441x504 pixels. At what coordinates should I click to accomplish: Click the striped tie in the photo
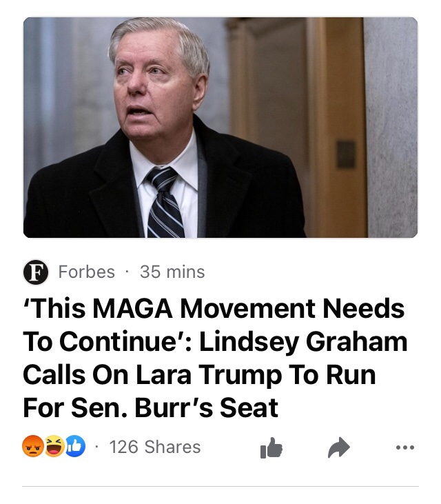click(x=165, y=203)
